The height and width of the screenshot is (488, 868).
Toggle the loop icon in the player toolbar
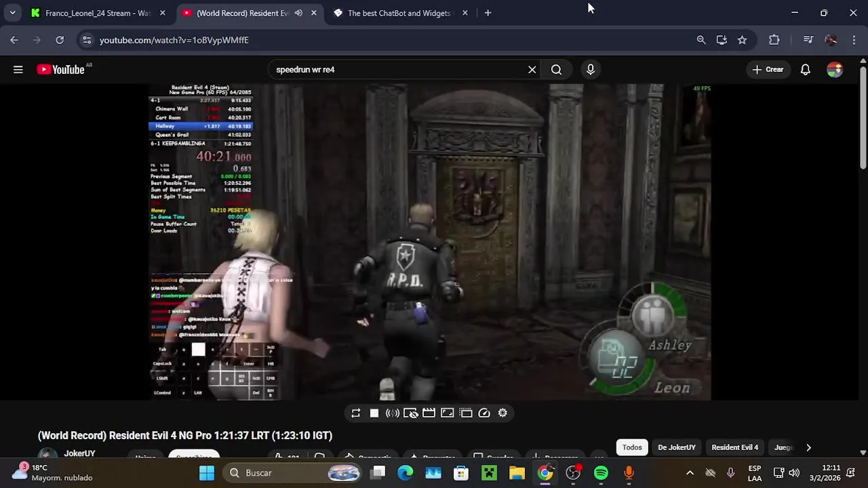click(355, 413)
